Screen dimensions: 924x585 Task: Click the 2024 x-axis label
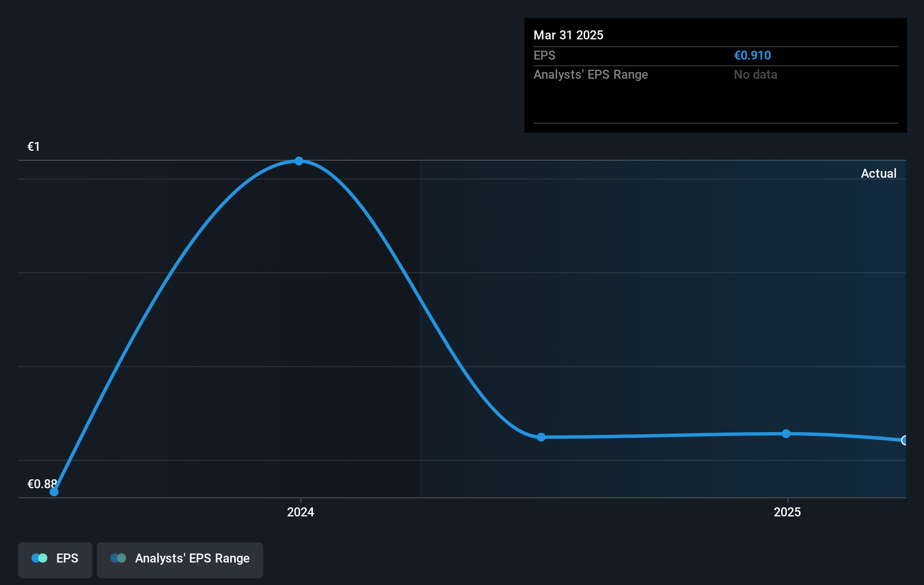[x=300, y=512]
